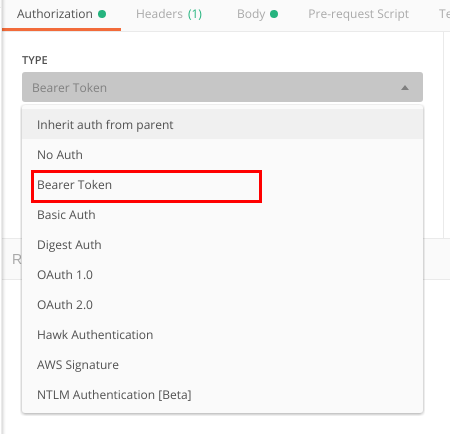Choose Digest Auth option
The image size is (450, 434).
[x=222, y=245]
